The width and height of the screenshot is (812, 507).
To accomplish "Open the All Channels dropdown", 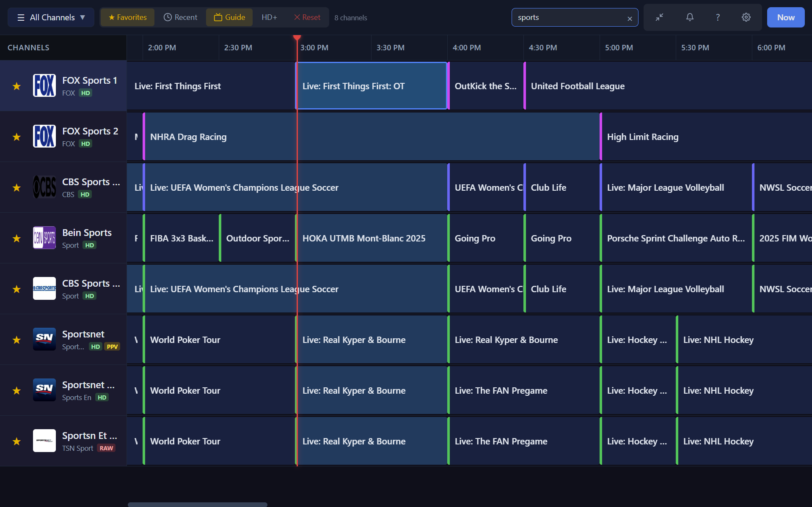I will (x=51, y=17).
